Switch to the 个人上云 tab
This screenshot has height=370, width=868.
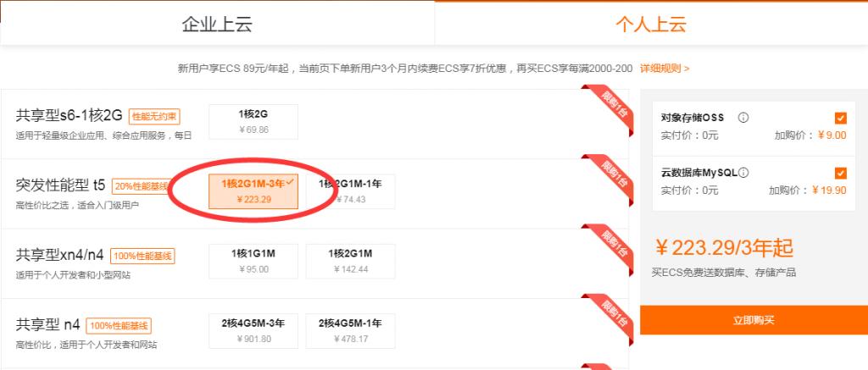(x=651, y=24)
